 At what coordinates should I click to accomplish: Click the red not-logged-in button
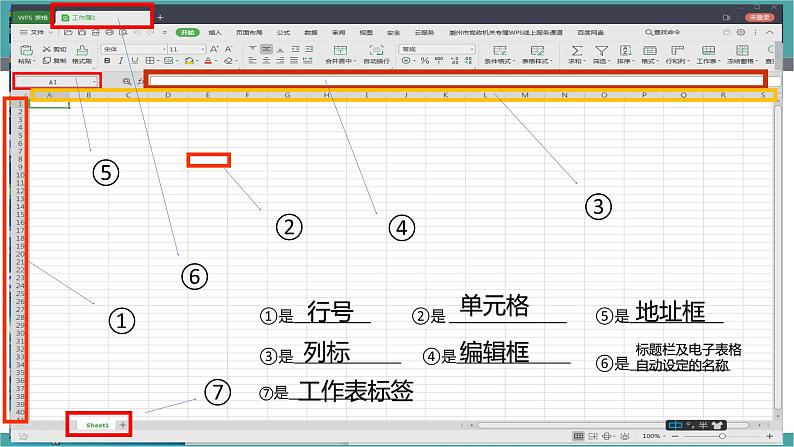pyautogui.click(x=760, y=17)
